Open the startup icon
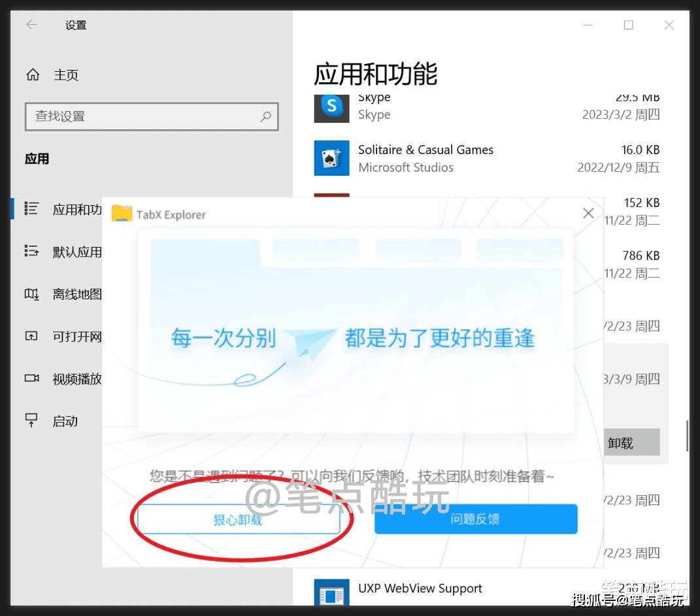This screenshot has width=700, height=616. pyautogui.click(x=31, y=420)
